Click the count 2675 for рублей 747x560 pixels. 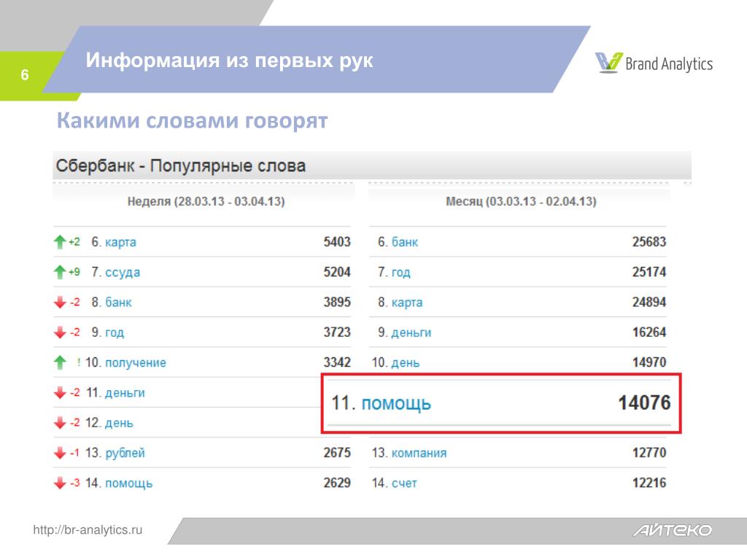tap(337, 452)
